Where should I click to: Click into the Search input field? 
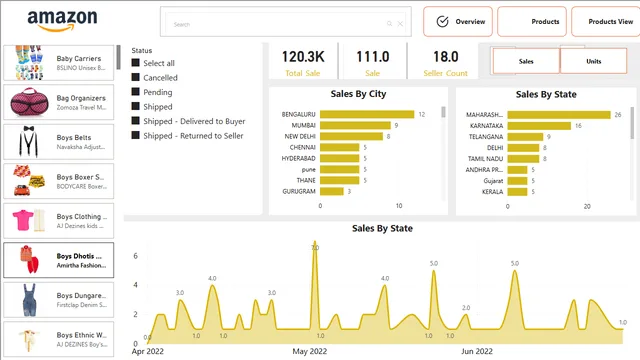pos(285,24)
